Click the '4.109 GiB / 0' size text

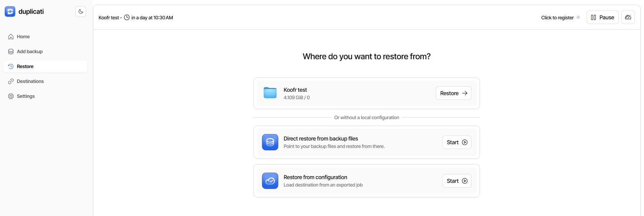point(297,98)
